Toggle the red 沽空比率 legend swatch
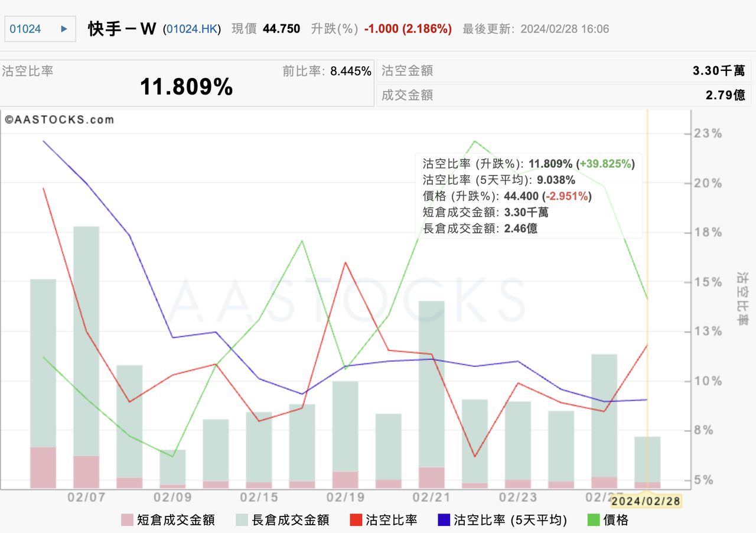Screen dimensions: 756x533 (x=356, y=520)
